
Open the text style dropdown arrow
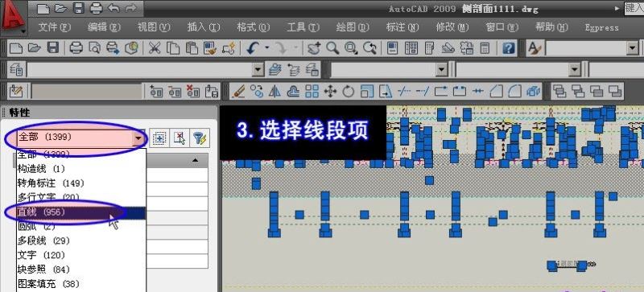633,49
